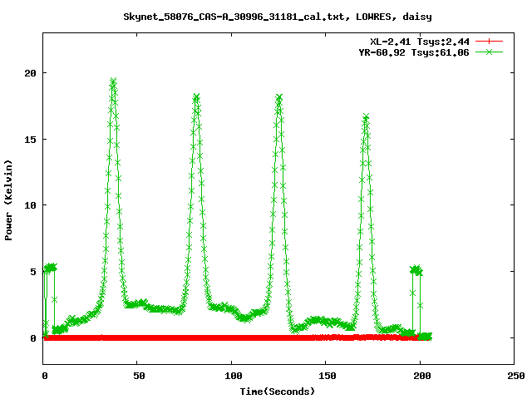Click the fourth green peak near 171 seconds
Image resolution: width=532 pixels, height=399 pixels.
coord(366,117)
